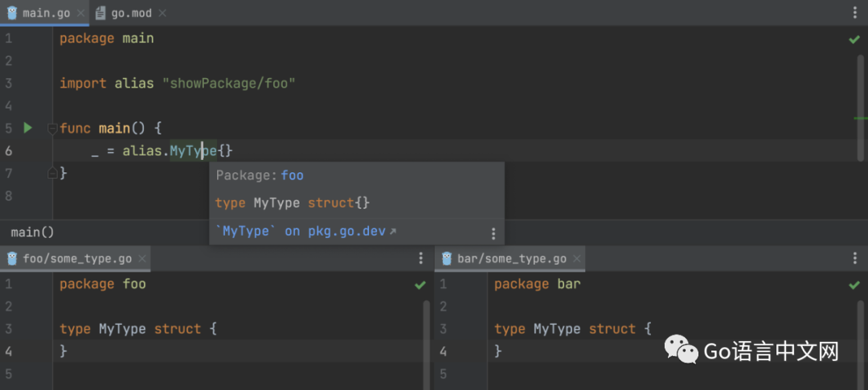The width and height of the screenshot is (868, 390).
Task: Click the green checkmark in foo/some_type.go editor
Action: 420,285
